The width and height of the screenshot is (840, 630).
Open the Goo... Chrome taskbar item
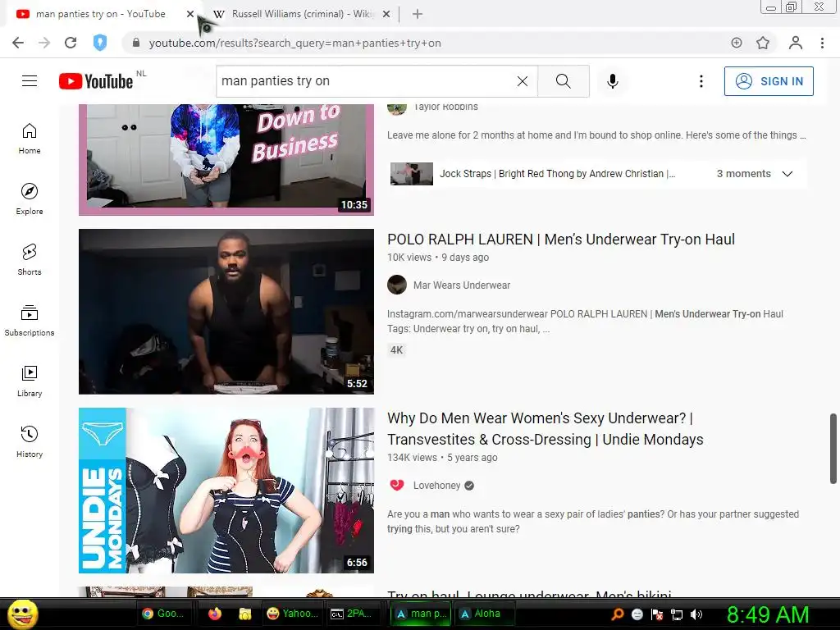tap(163, 614)
